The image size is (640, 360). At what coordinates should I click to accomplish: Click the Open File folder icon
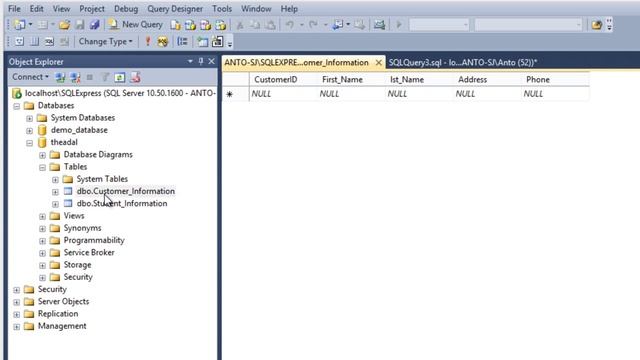point(64,25)
